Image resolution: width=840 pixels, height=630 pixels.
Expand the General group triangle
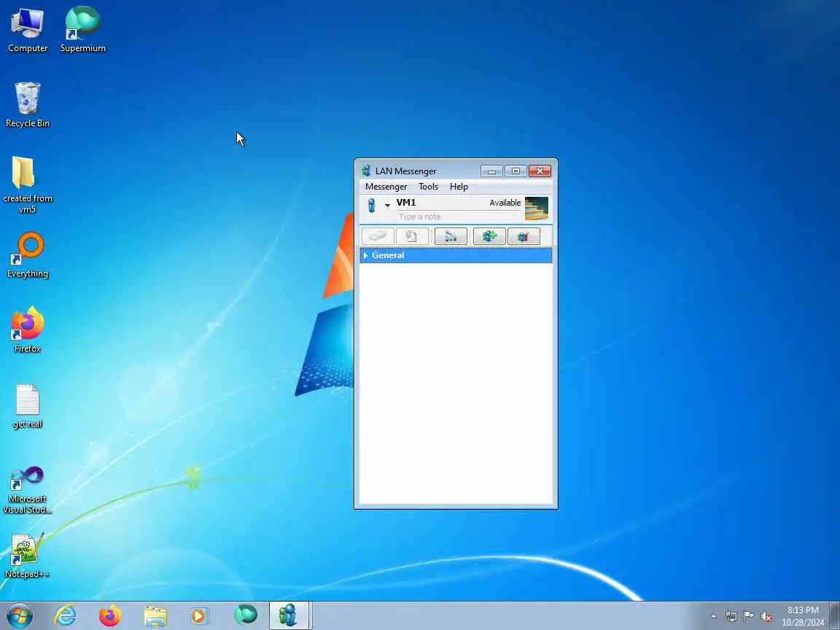[x=365, y=255]
